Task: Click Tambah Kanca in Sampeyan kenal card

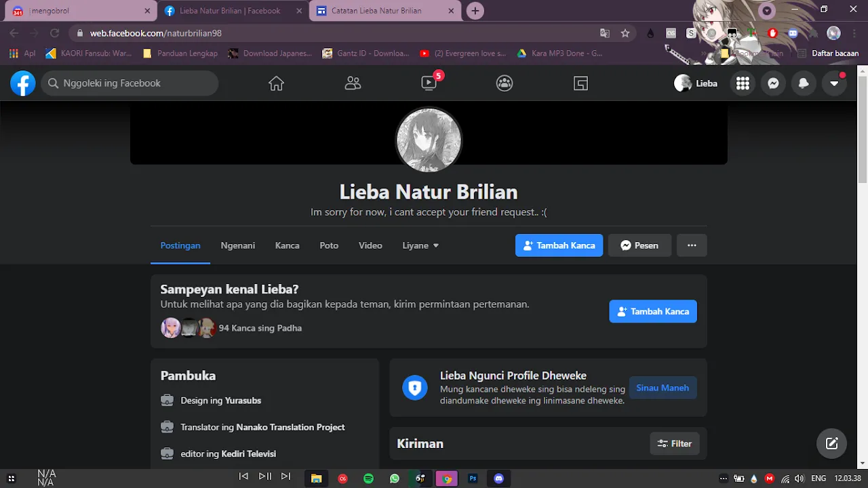Action: (653, 311)
